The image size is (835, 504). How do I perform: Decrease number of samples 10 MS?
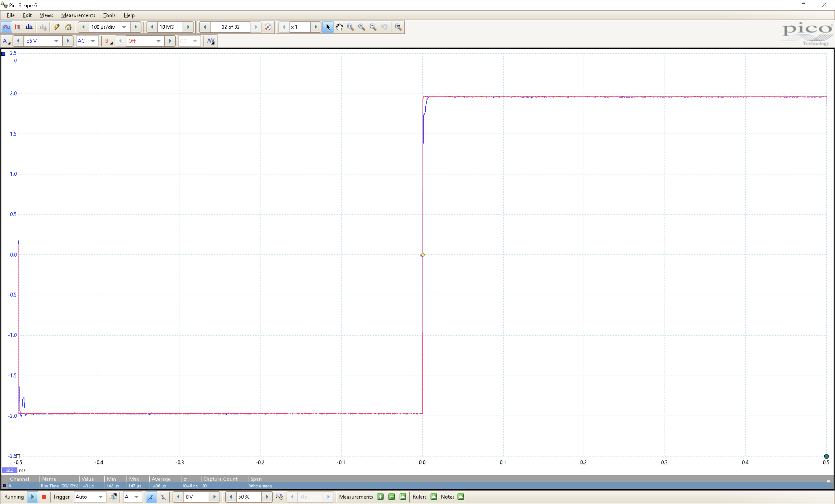coord(152,27)
